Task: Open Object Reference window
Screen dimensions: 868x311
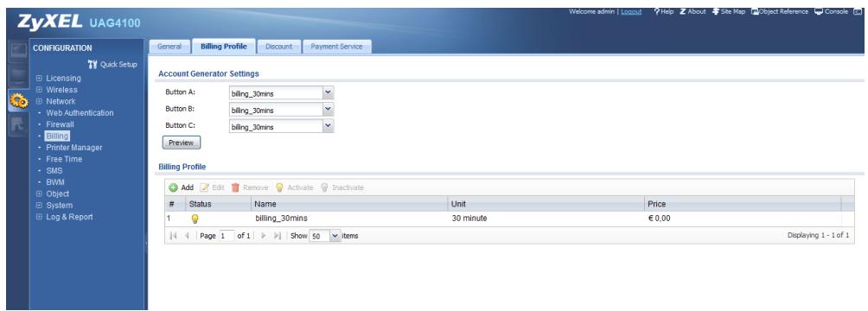Action: click(780, 11)
